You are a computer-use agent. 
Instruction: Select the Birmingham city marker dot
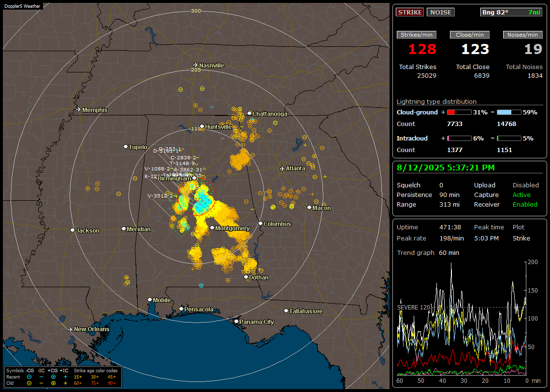click(194, 178)
